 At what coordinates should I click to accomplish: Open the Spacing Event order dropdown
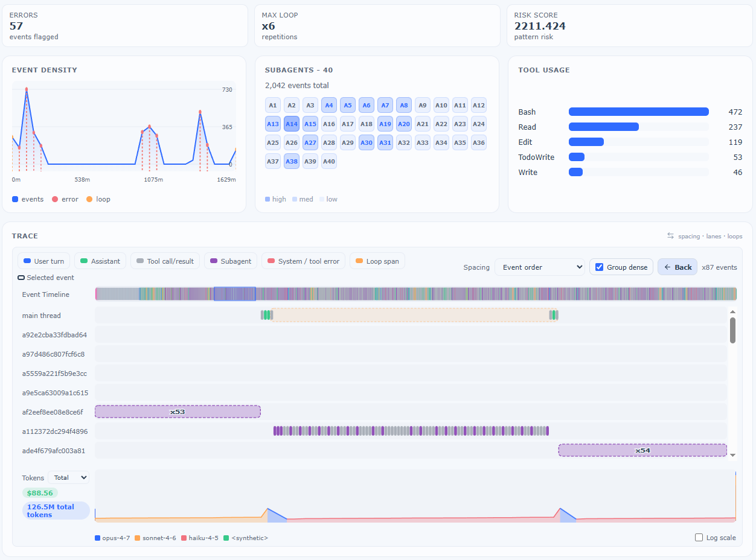[539, 267]
